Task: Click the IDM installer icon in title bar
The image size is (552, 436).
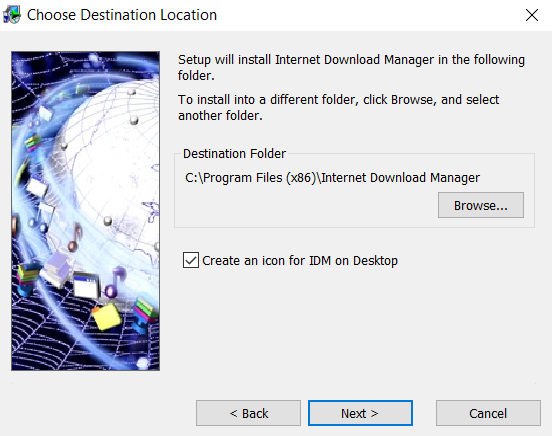Action: tap(12, 15)
